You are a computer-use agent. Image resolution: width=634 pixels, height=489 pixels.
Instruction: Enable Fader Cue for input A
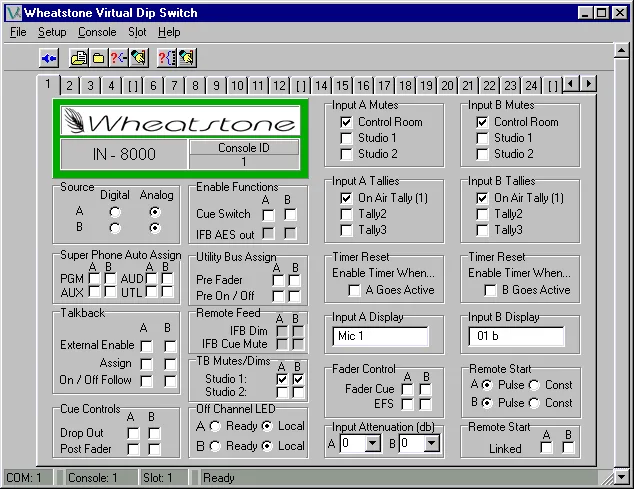click(407, 389)
